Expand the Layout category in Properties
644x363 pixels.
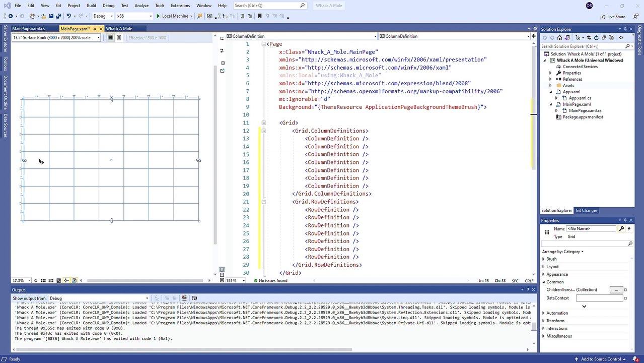[543, 266]
